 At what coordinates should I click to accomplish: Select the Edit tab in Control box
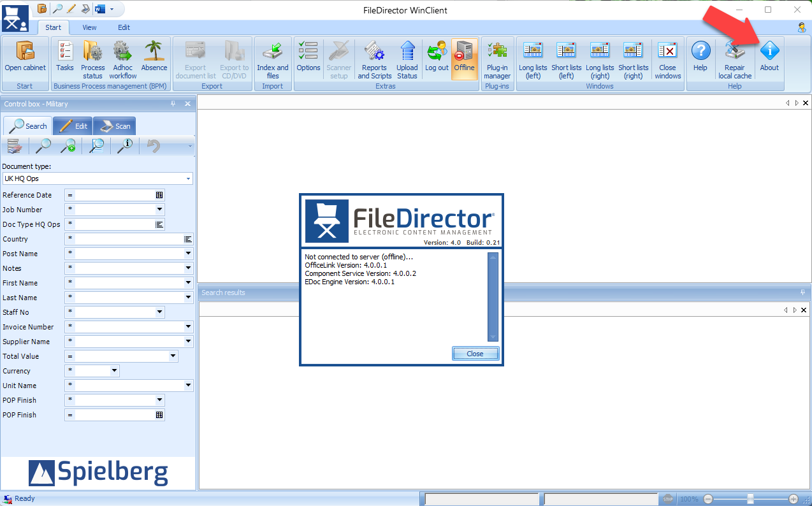click(73, 126)
